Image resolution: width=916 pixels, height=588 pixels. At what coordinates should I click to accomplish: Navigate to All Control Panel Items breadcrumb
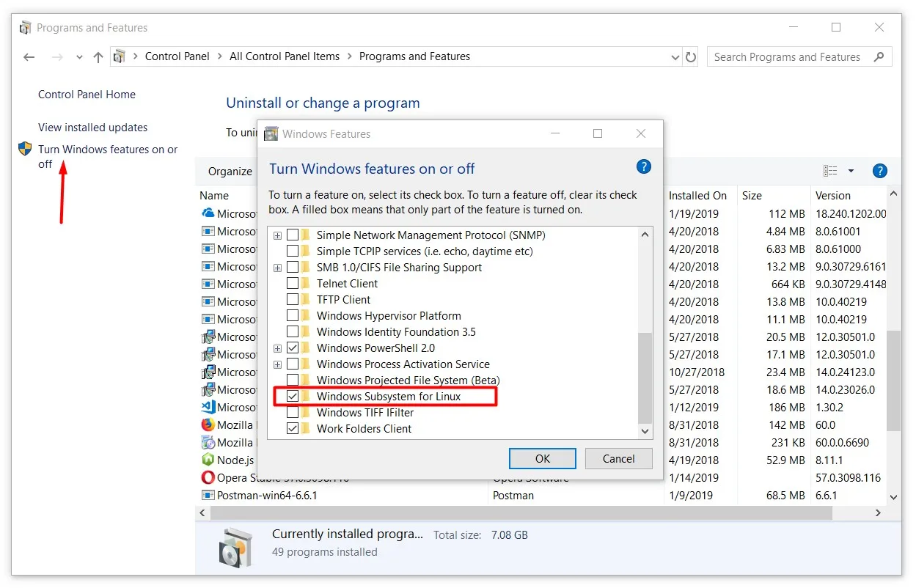[285, 56]
